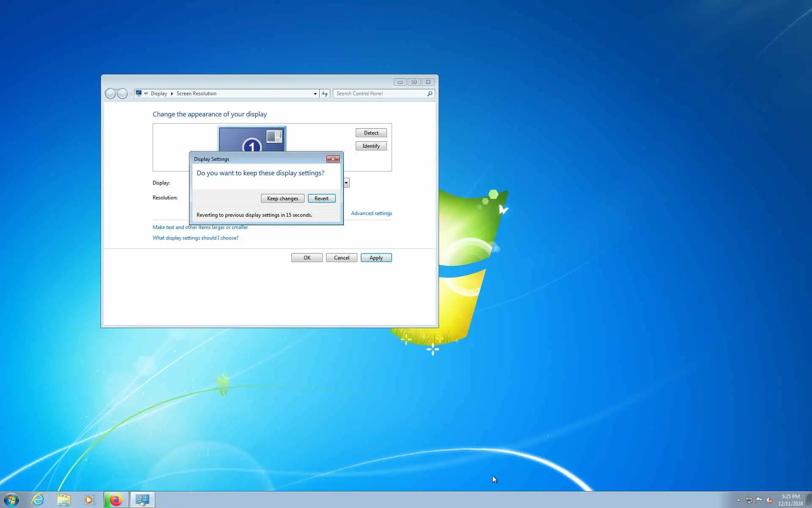
Task: Open muted volume tray icon
Action: click(x=769, y=500)
